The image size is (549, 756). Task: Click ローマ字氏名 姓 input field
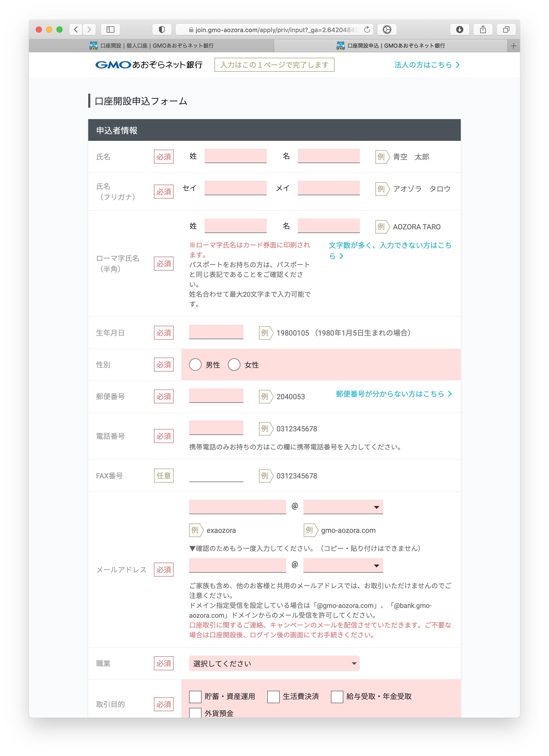pyautogui.click(x=235, y=226)
